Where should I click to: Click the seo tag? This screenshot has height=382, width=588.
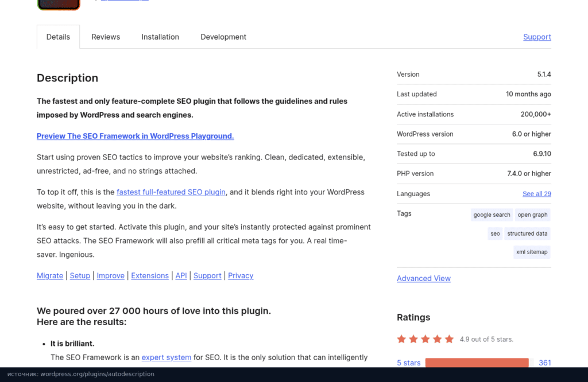[x=495, y=233]
